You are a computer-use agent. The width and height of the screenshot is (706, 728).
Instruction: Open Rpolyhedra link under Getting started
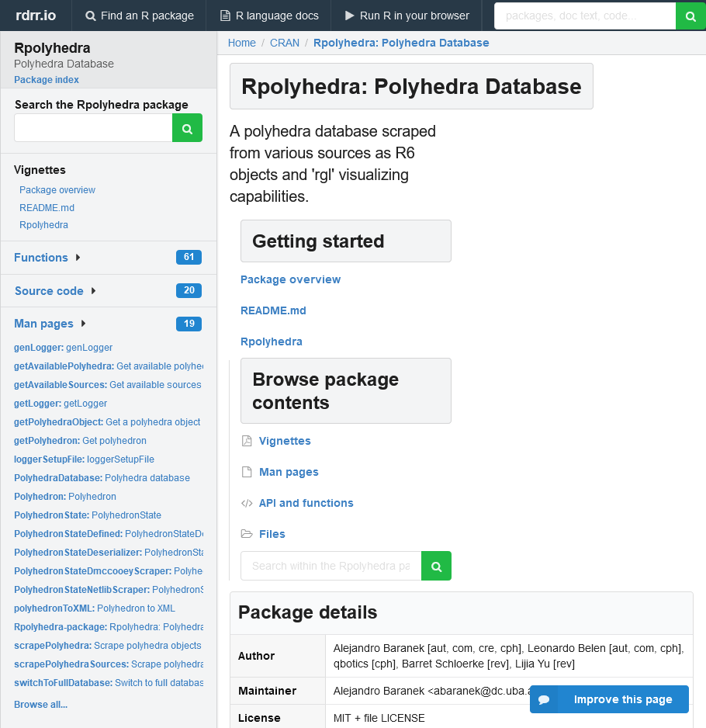point(272,341)
